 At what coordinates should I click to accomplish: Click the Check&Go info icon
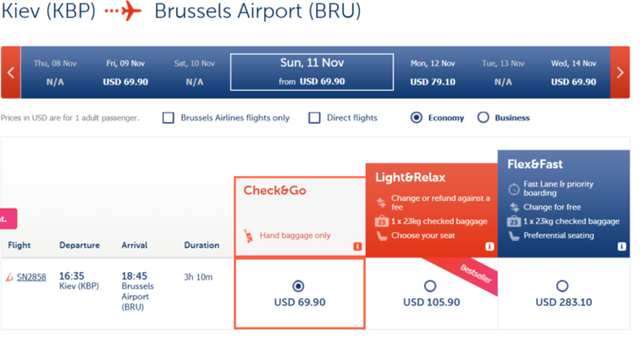[x=357, y=246]
